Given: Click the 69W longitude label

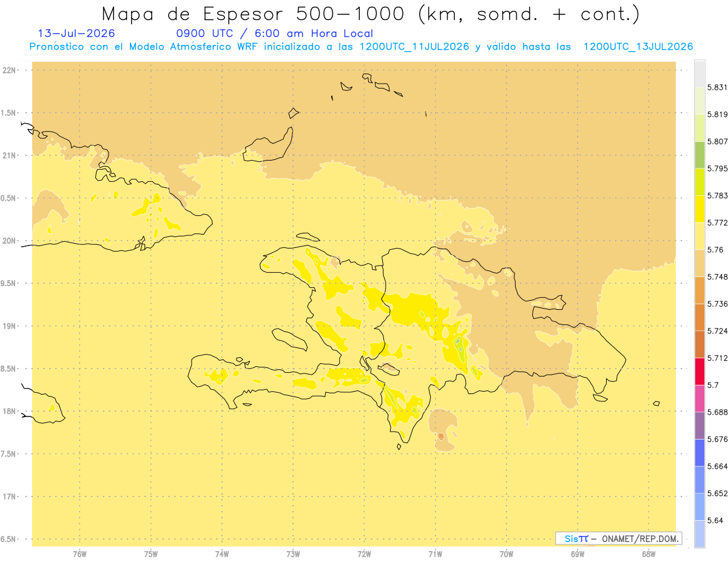Looking at the screenshot, I should point(578,554).
